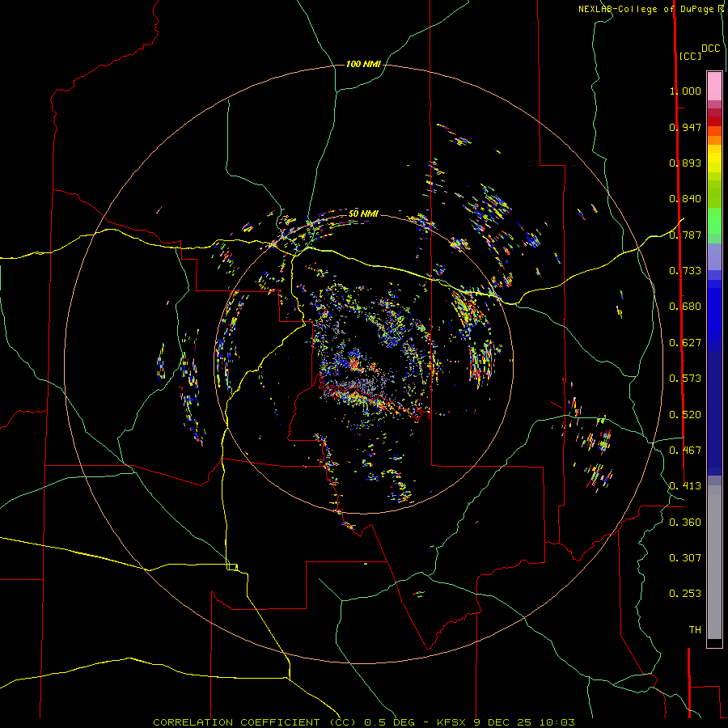Pick the red segment of the color bar
Screen dimensions: 728x728
tap(714, 121)
